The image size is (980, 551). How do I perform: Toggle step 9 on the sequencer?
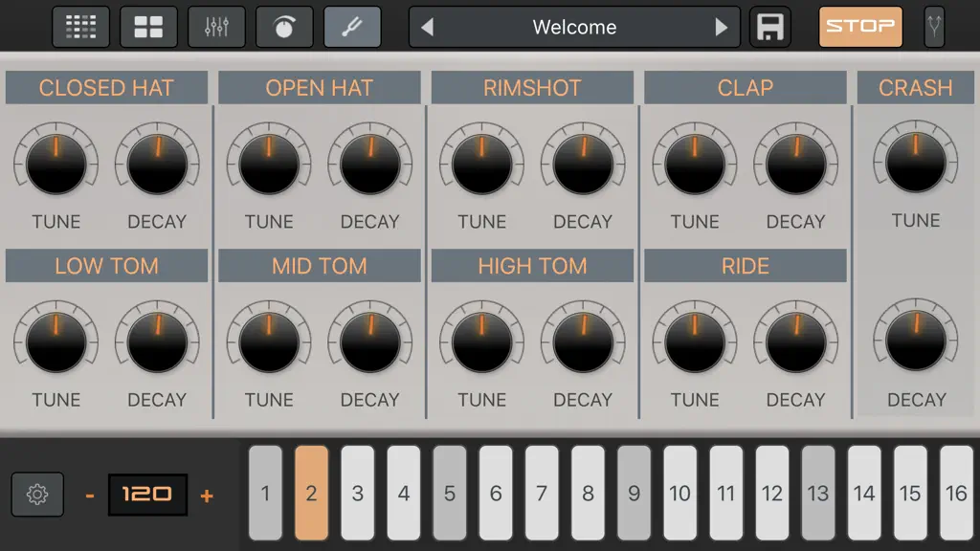[x=634, y=493]
